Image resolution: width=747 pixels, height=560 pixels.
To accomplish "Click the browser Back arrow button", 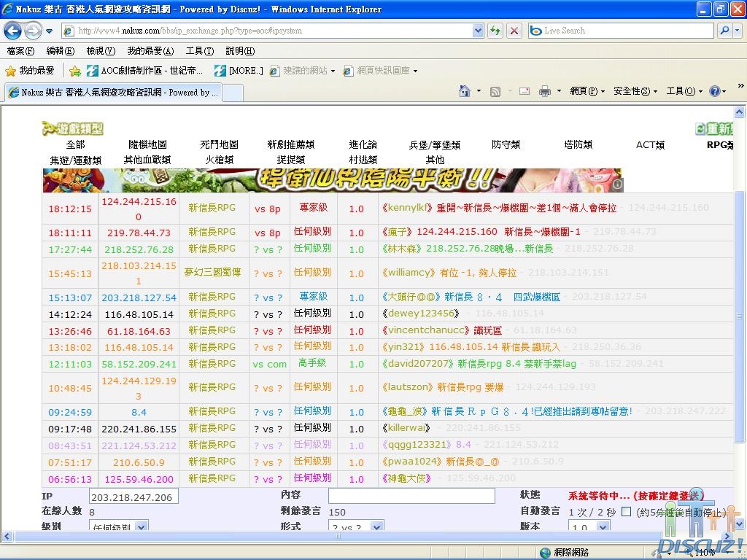I will (x=13, y=31).
